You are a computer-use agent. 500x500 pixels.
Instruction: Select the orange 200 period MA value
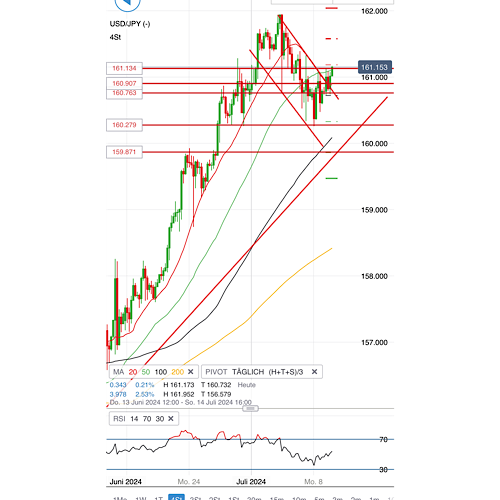click(178, 372)
